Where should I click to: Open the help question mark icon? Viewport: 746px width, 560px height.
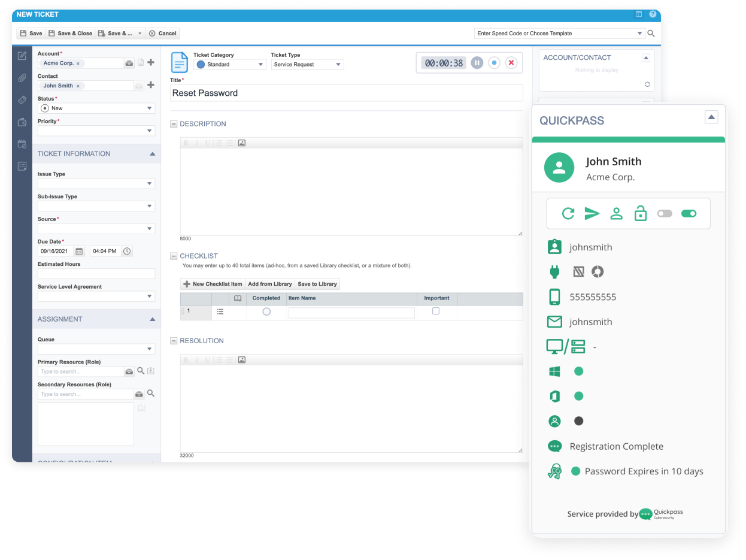(x=653, y=14)
